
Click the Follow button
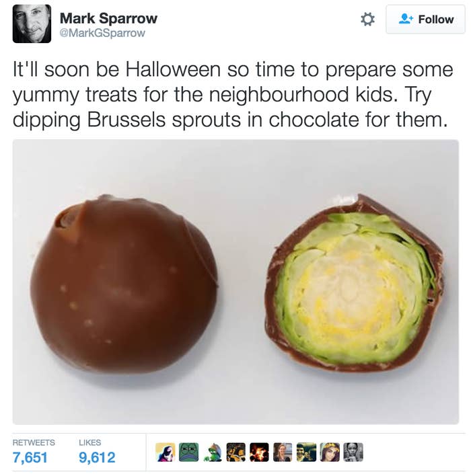[425, 19]
